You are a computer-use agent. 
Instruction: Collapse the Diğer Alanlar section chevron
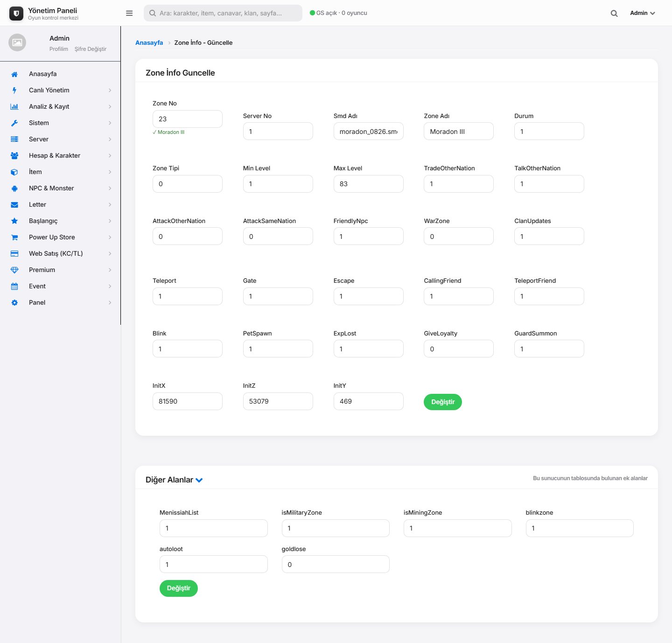point(199,480)
